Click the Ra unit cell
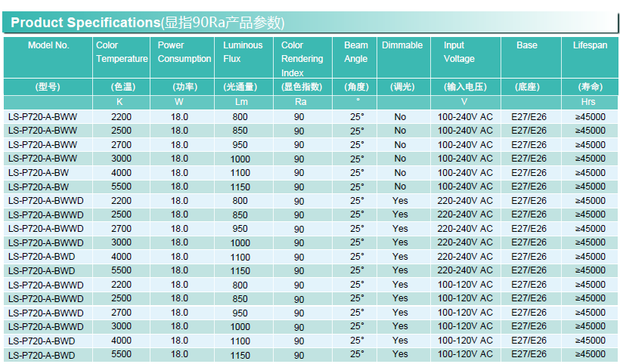Image resolution: width=620 pixels, height=364 pixels. click(x=300, y=102)
